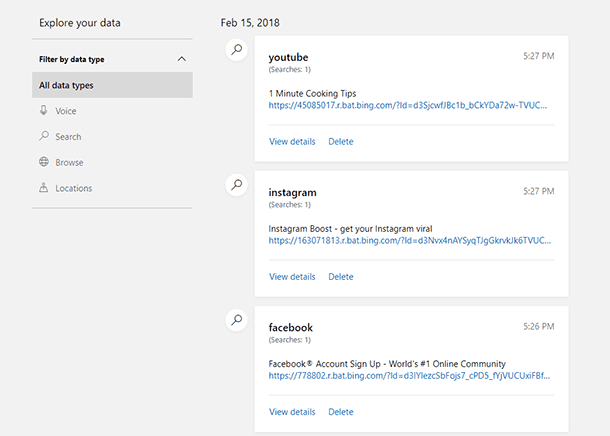Delete the facebook search entry
The image size is (610, 436).
point(341,412)
